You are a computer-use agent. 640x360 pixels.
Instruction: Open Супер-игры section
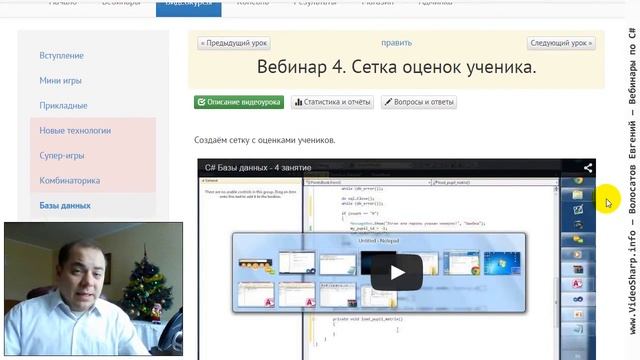point(62,156)
